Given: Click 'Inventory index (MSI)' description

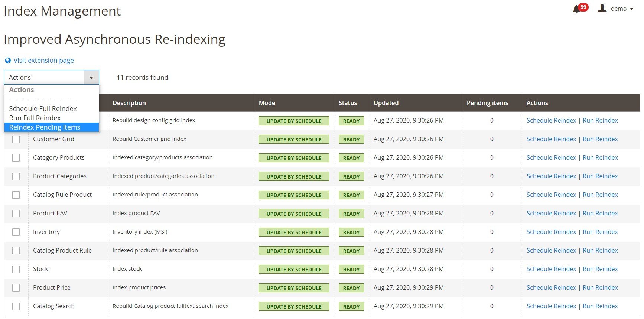Looking at the screenshot, I should coord(140,232).
